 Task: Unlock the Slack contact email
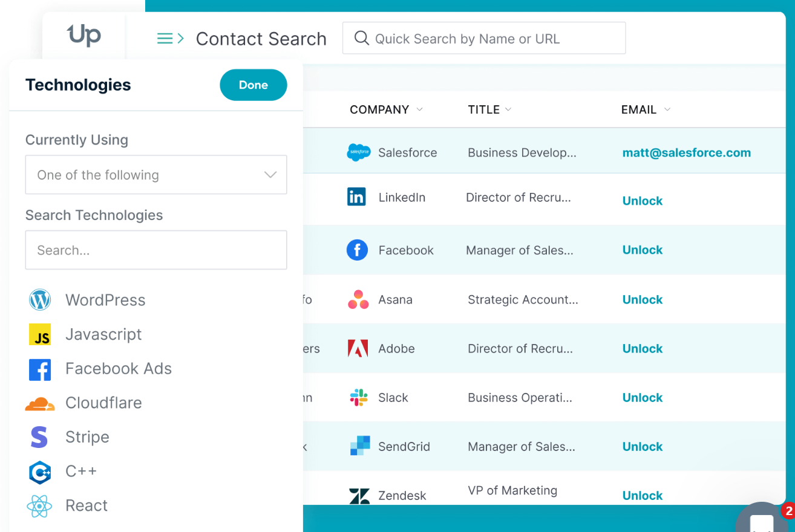[x=643, y=397]
